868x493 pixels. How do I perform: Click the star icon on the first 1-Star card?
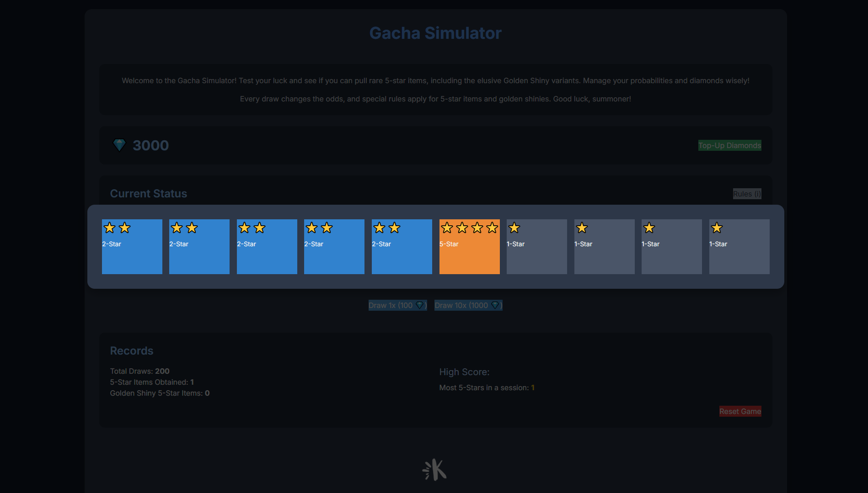(514, 228)
